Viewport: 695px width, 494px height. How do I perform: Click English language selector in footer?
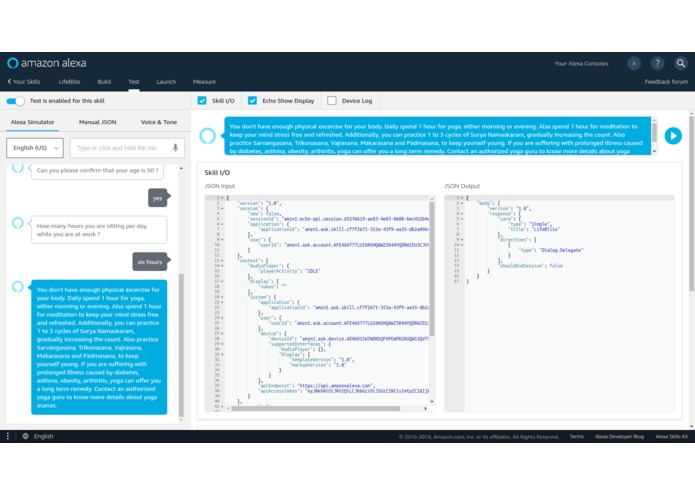[x=43, y=436]
